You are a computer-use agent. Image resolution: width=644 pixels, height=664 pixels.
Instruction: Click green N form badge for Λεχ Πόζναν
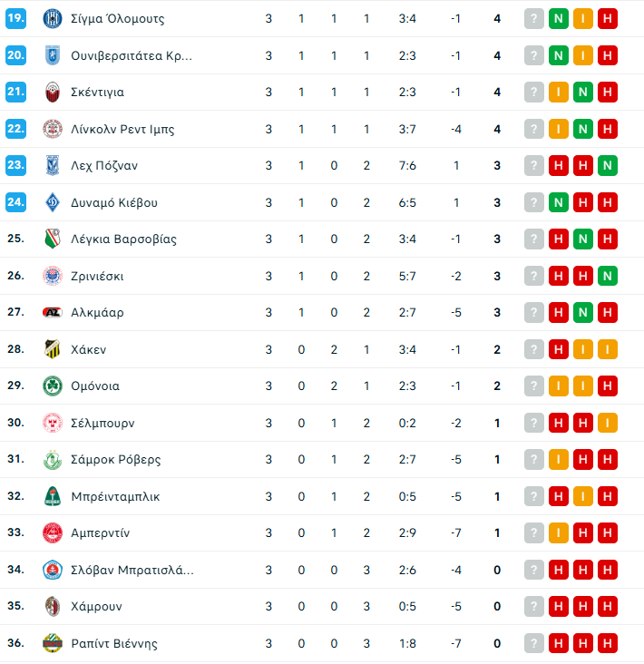(608, 166)
